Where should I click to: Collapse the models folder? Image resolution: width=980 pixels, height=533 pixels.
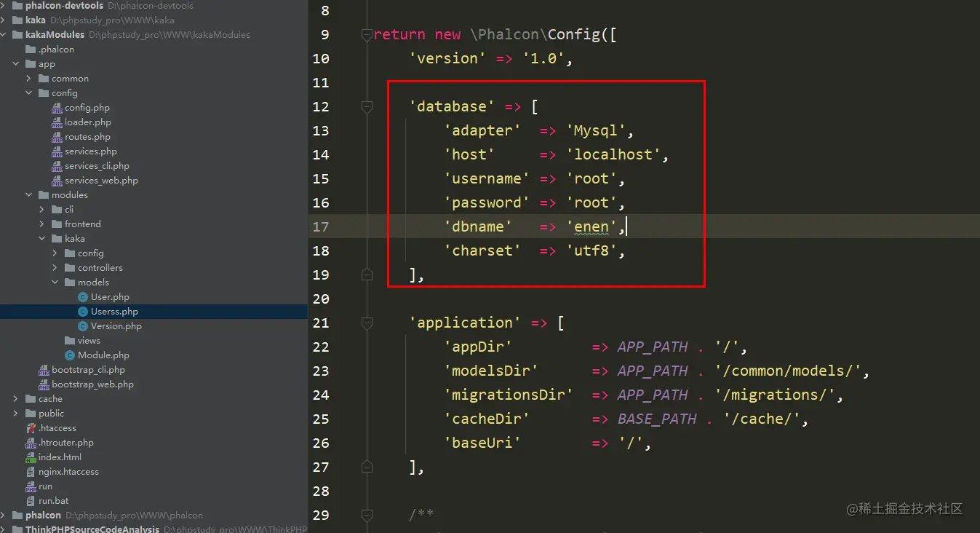[x=55, y=283]
